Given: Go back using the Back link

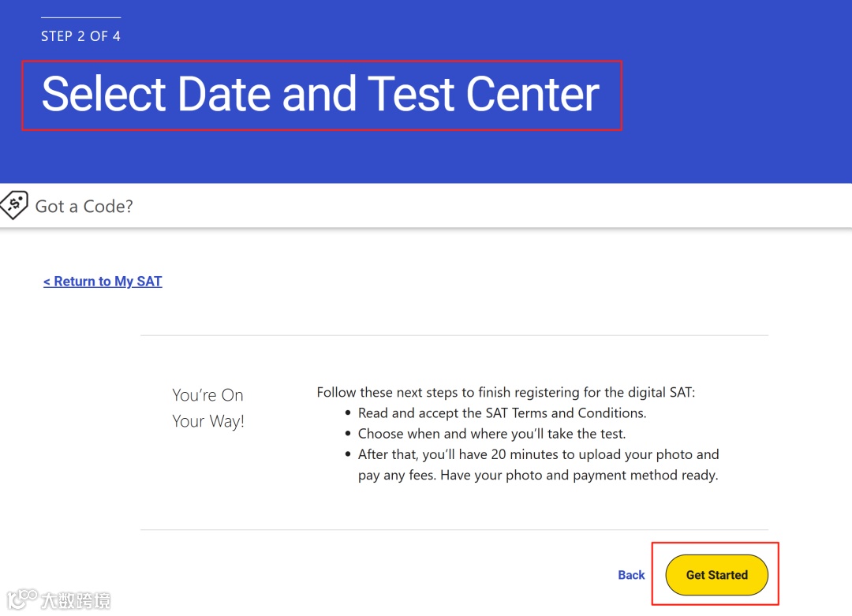Looking at the screenshot, I should coord(631,575).
